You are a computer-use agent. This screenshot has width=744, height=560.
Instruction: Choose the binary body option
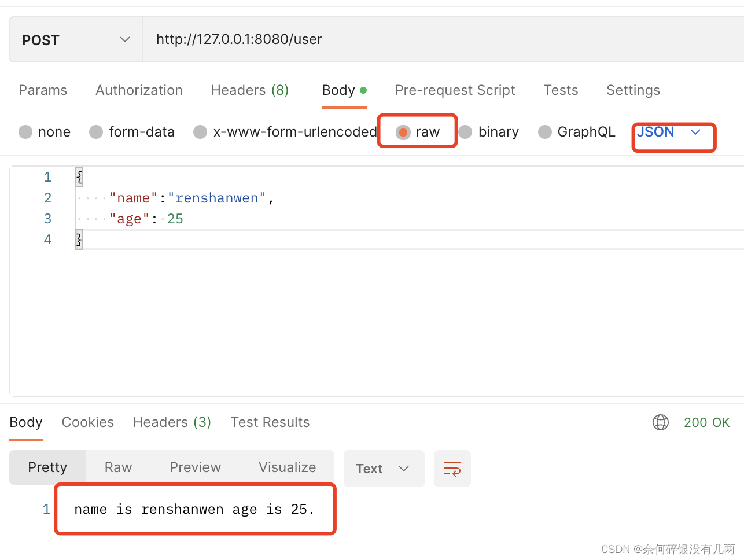point(489,132)
